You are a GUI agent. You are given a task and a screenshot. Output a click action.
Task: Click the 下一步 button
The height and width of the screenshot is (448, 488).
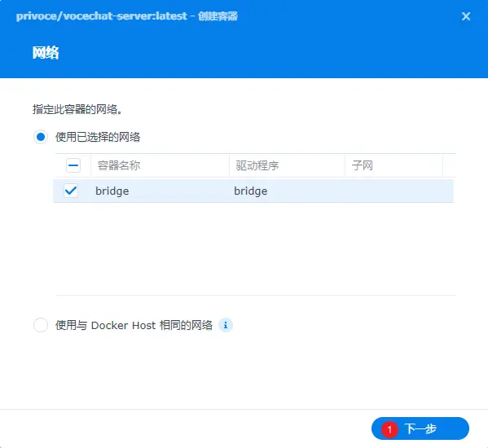point(420,428)
